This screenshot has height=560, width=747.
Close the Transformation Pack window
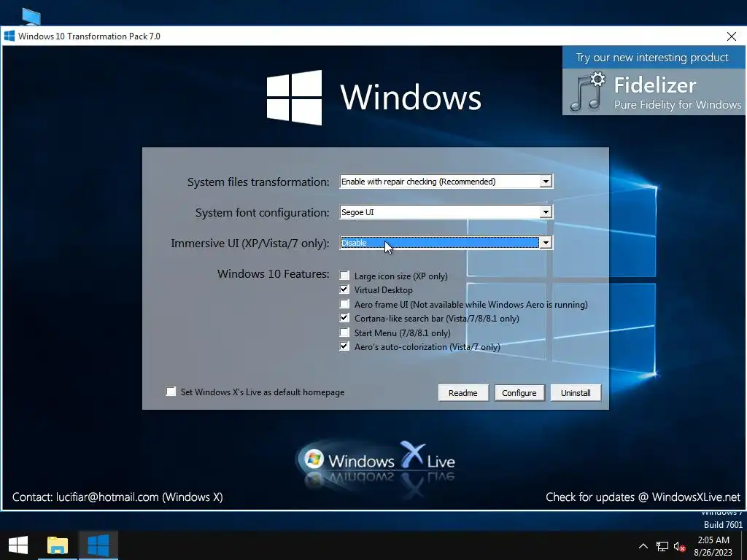click(x=731, y=36)
